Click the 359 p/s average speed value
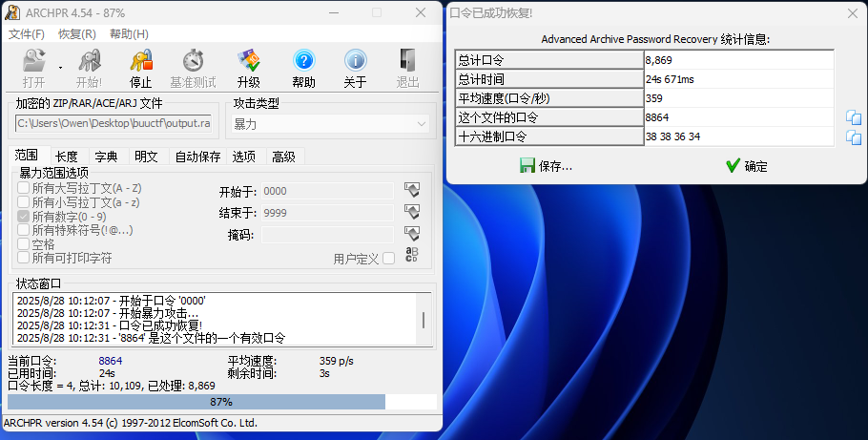The height and width of the screenshot is (440, 868). click(x=336, y=361)
